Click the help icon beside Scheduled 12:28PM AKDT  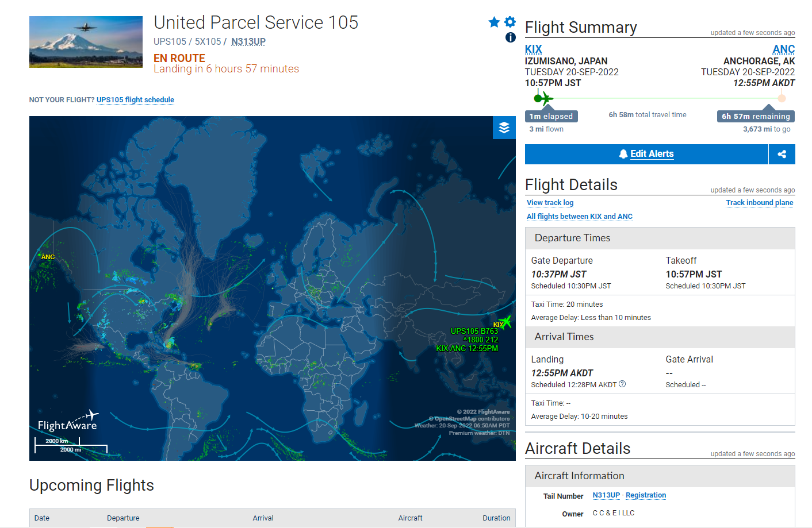pyautogui.click(x=622, y=384)
